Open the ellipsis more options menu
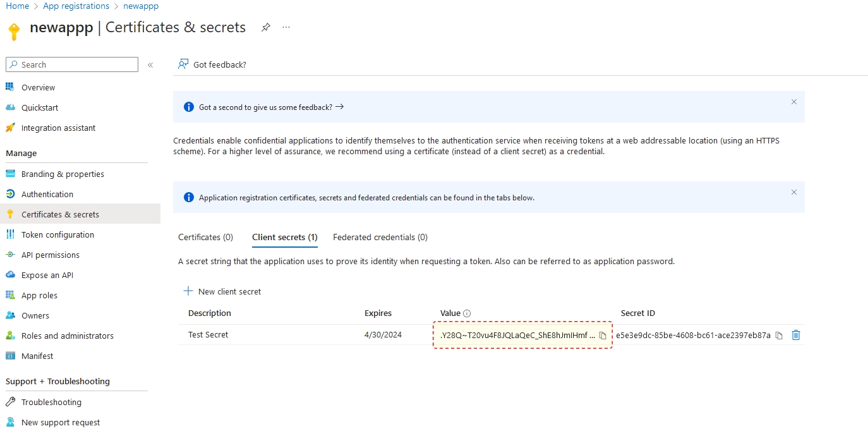868x443 pixels. pos(286,28)
